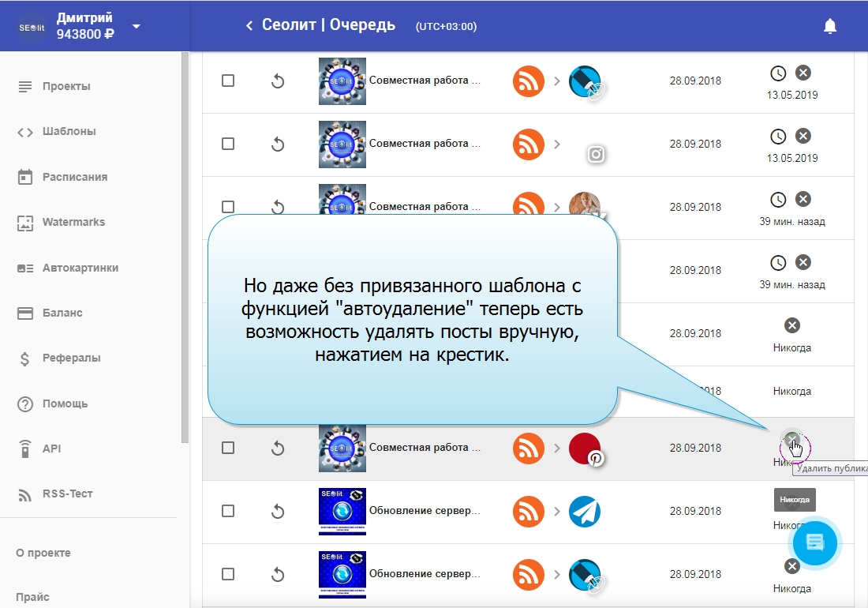The image size is (868, 608).
Task: Click repost arrow in the Telegram row
Action: click(x=277, y=511)
